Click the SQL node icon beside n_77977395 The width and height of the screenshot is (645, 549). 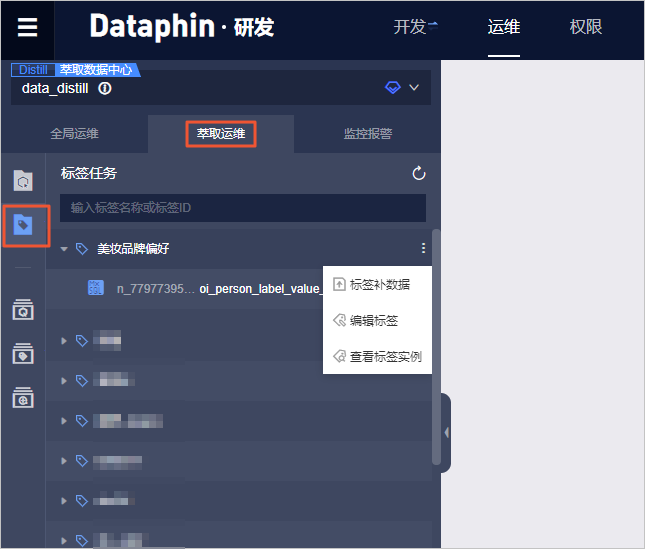click(96, 288)
